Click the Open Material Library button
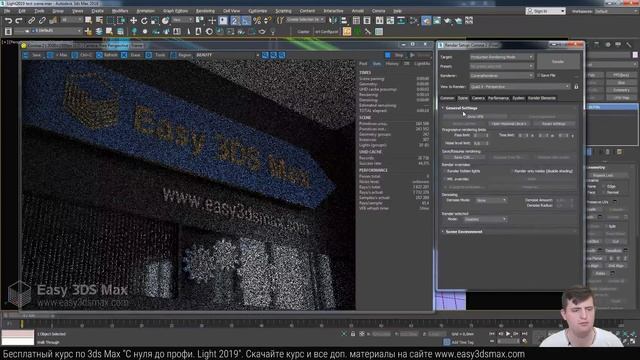 (x=509, y=124)
